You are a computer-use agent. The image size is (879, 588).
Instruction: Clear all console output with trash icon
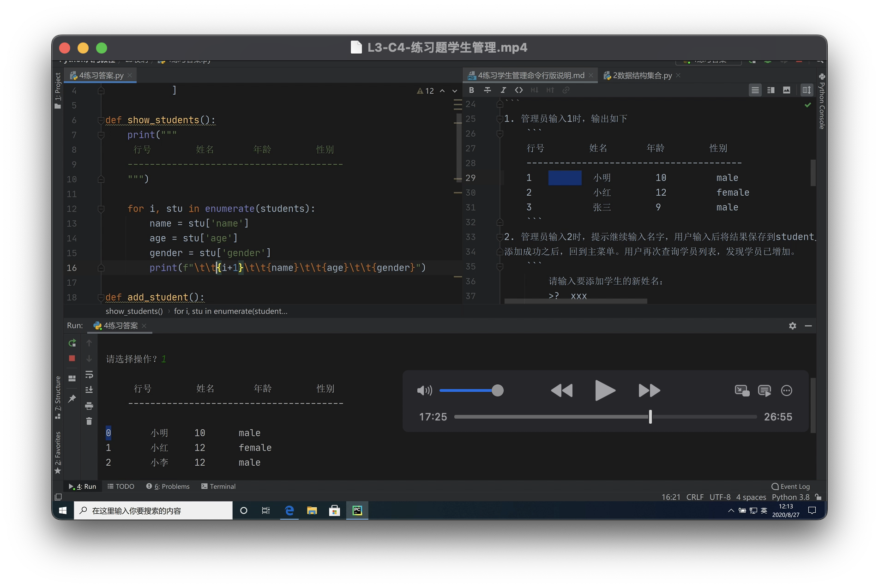click(89, 421)
